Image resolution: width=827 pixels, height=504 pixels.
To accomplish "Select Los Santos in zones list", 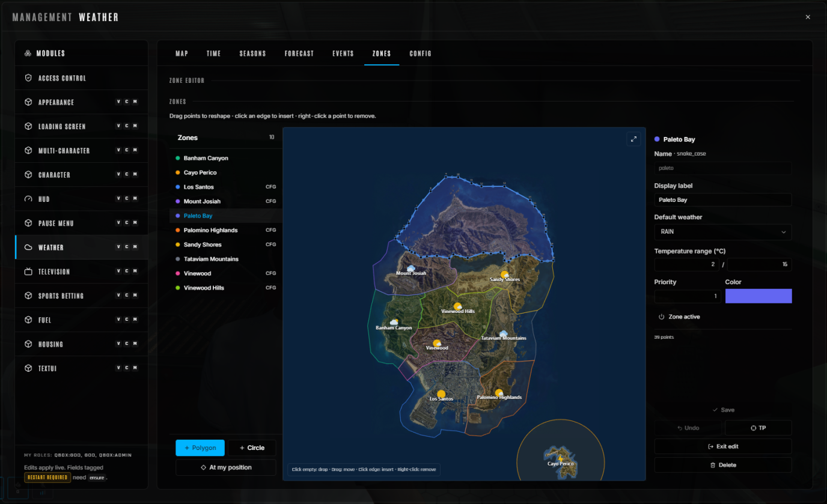I will [x=225, y=187].
